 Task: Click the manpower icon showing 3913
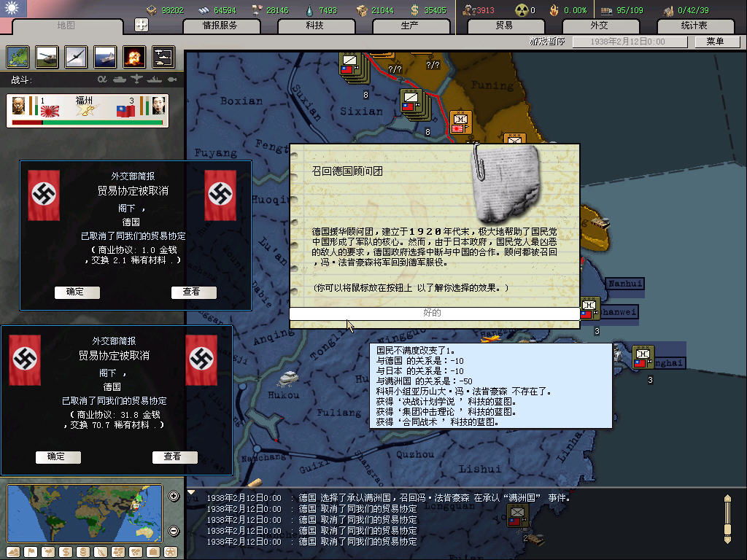pos(469,10)
